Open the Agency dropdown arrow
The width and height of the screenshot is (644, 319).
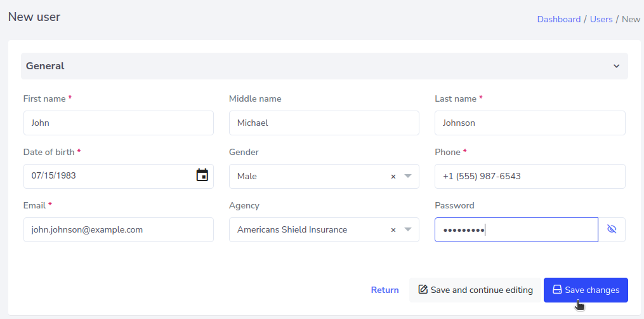[408, 229]
